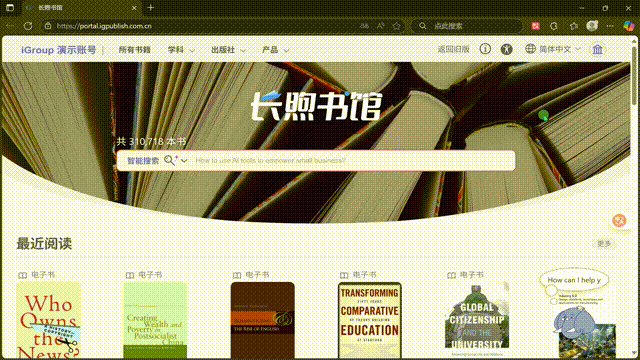This screenshot has height=360, width=640.
Task: Expand the 学科 dropdown menu
Action: [x=181, y=50]
